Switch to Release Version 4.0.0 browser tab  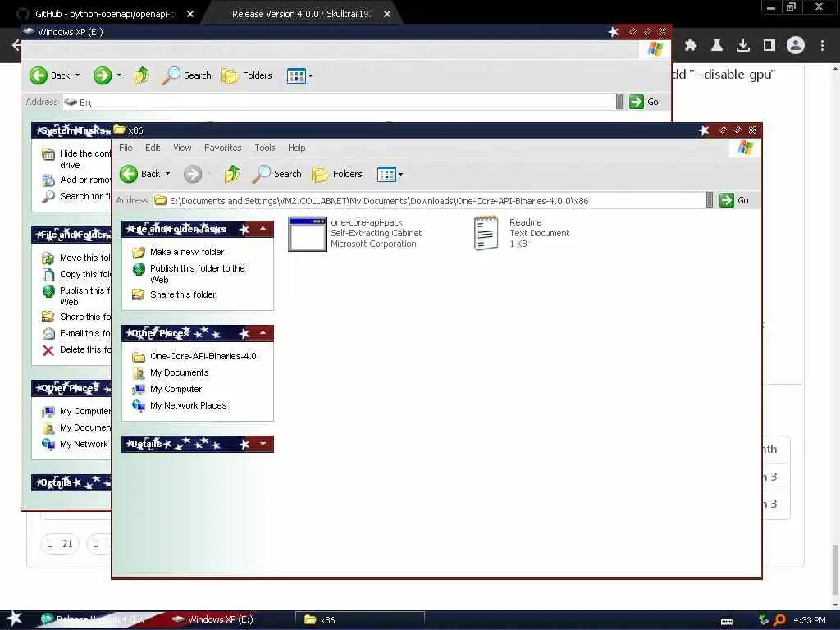point(303,14)
